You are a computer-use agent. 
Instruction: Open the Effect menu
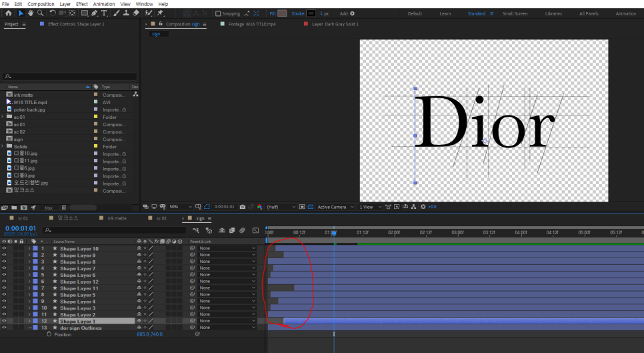pyautogui.click(x=82, y=4)
